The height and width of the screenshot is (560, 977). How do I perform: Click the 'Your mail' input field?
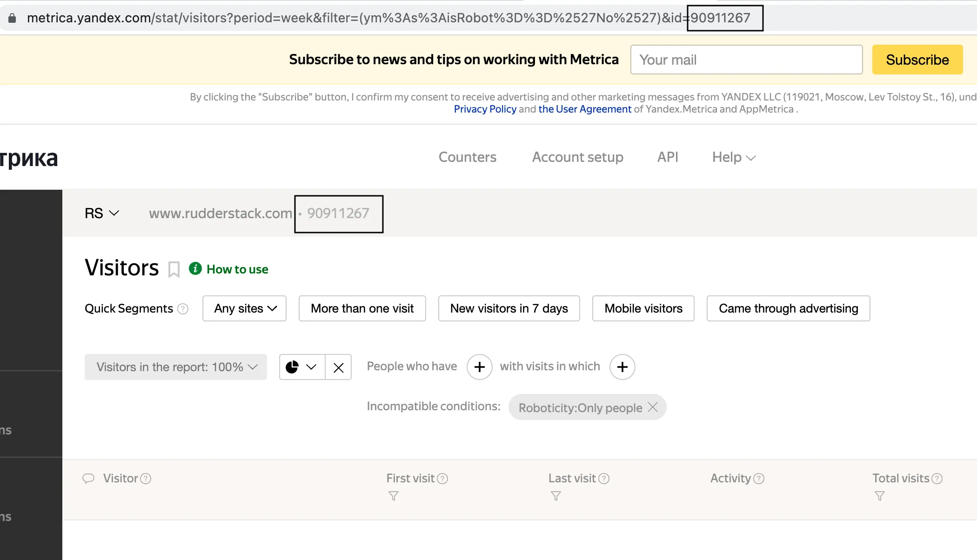746,60
